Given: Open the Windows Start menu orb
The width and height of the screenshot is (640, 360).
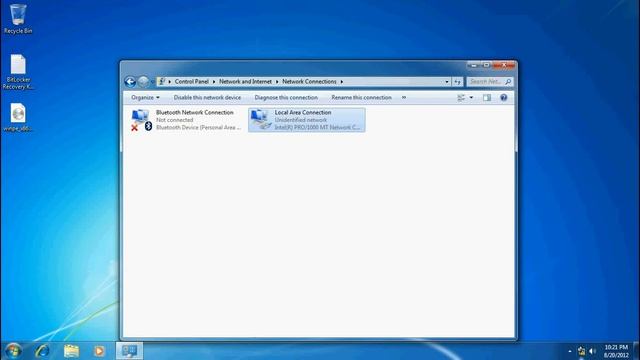Looking at the screenshot, I should tap(13, 351).
